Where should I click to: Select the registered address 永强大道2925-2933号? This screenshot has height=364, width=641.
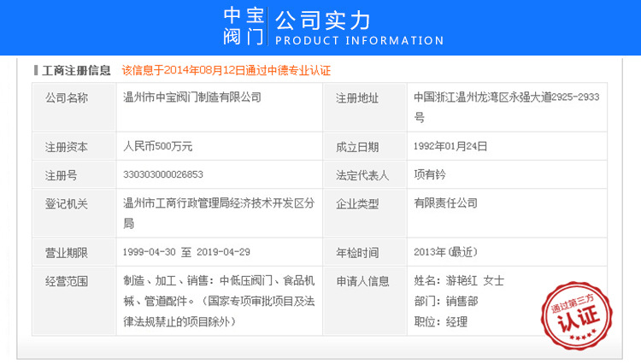506,106
